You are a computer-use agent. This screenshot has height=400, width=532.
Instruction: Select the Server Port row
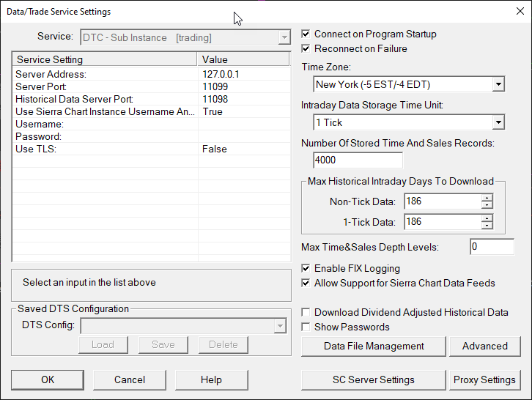pyautogui.click(x=152, y=86)
